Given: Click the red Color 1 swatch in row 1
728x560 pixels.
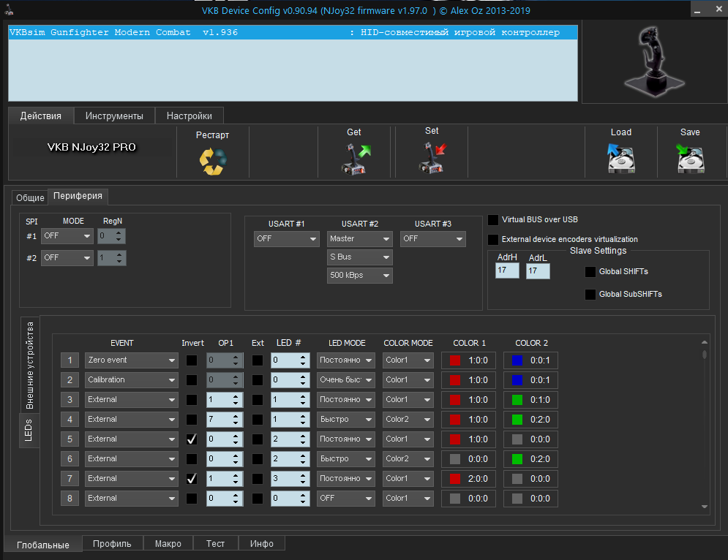Looking at the screenshot, I should pos(455,360).
